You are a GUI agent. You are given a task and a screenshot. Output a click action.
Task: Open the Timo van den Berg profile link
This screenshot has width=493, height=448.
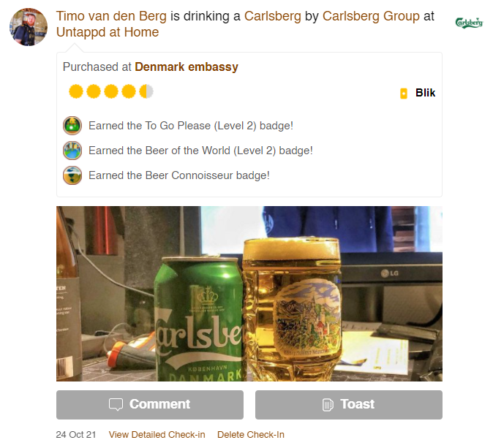[111, 16]
